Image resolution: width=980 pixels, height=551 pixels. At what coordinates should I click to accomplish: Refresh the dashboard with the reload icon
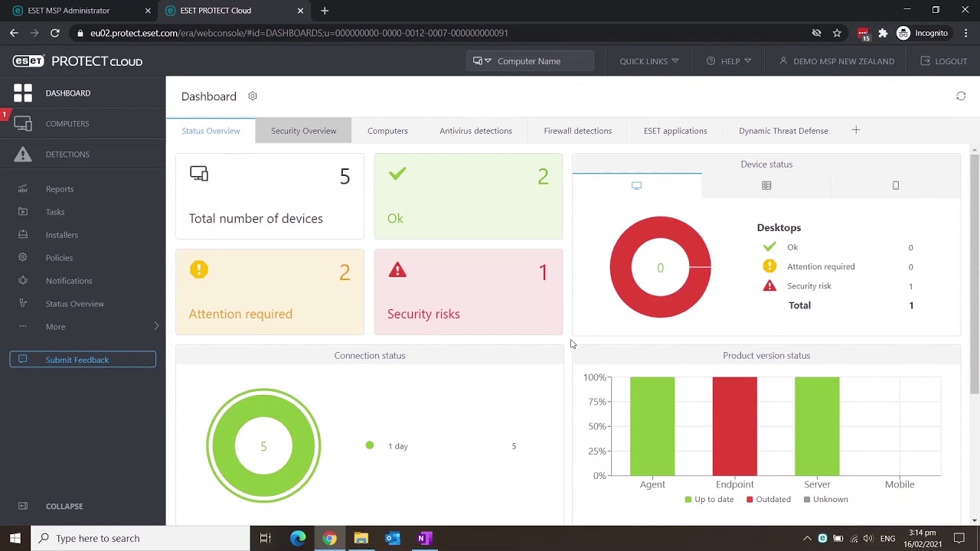click(x=961, y=96)
